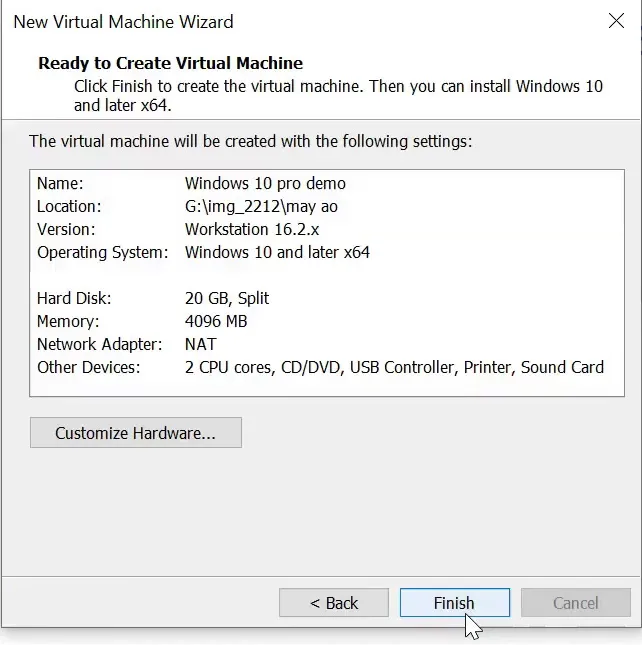Click the 'Ready to Create Virtual Machine' heading
This screenshot has height=645, width=642.
tap(170, 63)
